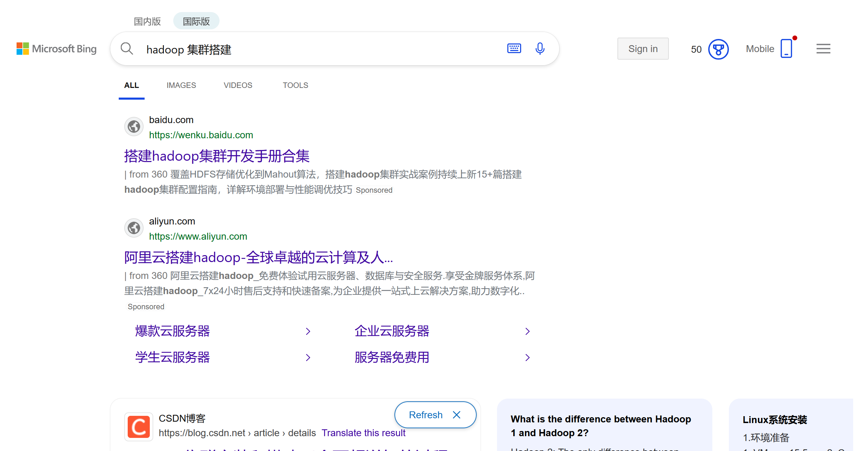Click the Sign in button
The width and height of the screenshot is (868, 451).
pos(643,49)
